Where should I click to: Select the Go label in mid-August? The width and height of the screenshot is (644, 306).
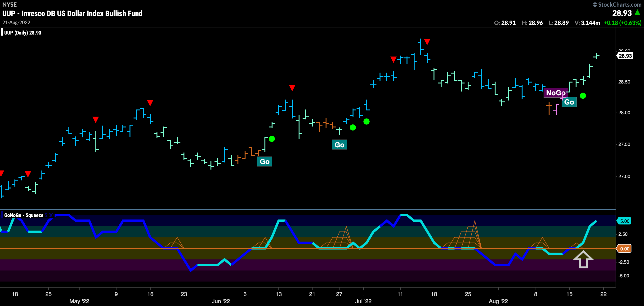569,102
